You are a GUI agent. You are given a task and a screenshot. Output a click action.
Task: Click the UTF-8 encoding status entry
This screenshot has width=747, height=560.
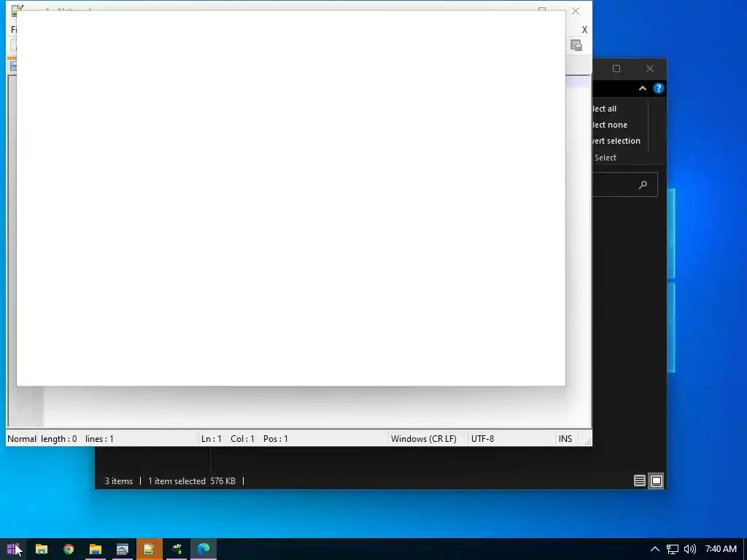[483, 438]
